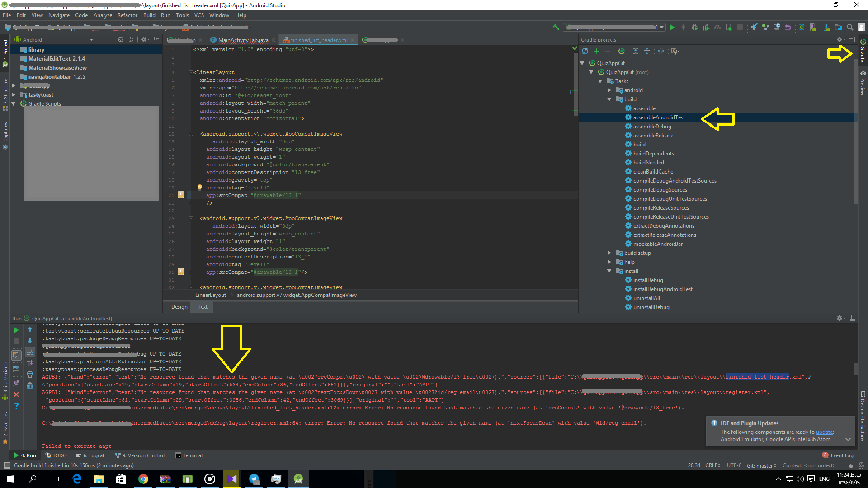Sync project with Gradle files icon
Screen dimensions: 868x488
coord(802,28)
